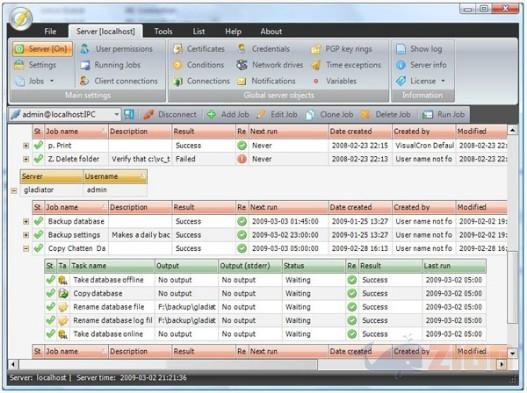Open the About tab
Image resolution: width=527 pixels, height=393 pixels.
[271, 32]
